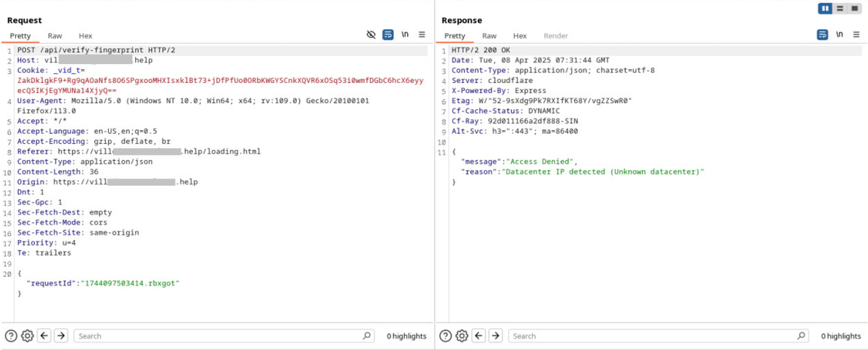Image resolution: width=868 pixels, height=350 pixels.
Task: Open the Response panel hamburger options menu
Action: tap(856, 35)
